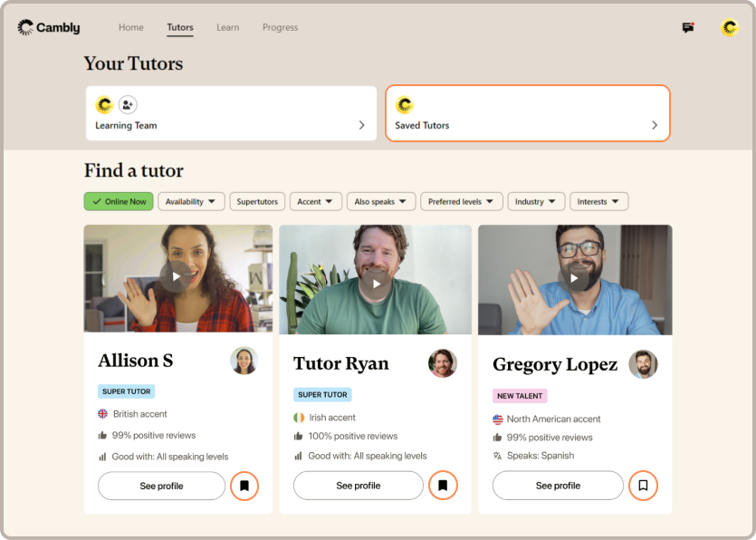The image size is (756, 540).
Task: Click the Cambly logo
Action: [x=49, y=28]
